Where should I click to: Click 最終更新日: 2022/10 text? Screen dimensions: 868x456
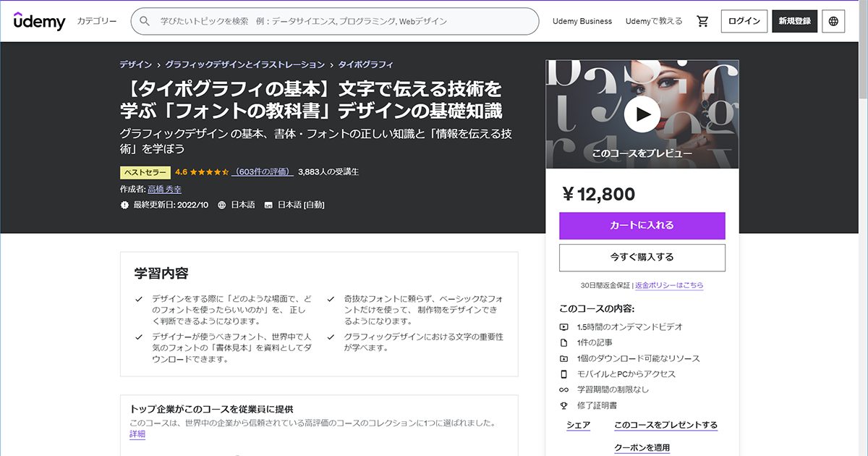pyautogui.click(x=171, y=205)
